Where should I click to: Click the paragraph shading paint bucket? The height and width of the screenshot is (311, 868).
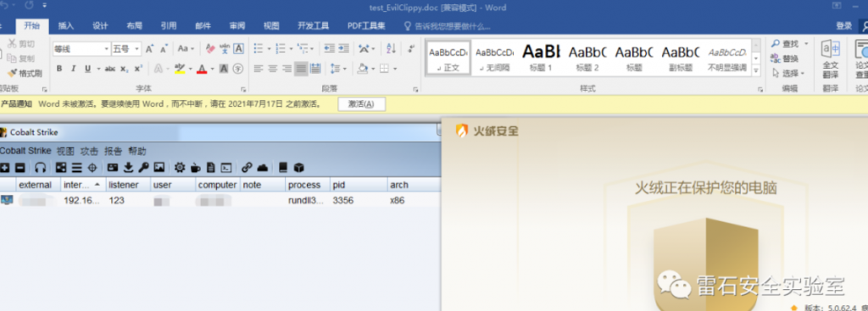363,69
